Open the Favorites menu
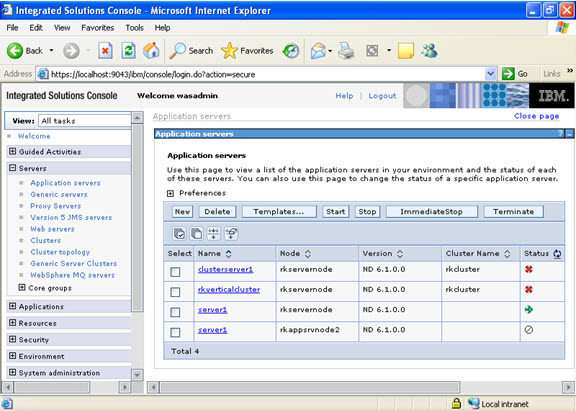576x411 pixels. pyautogui.click(x=98, y=28)
